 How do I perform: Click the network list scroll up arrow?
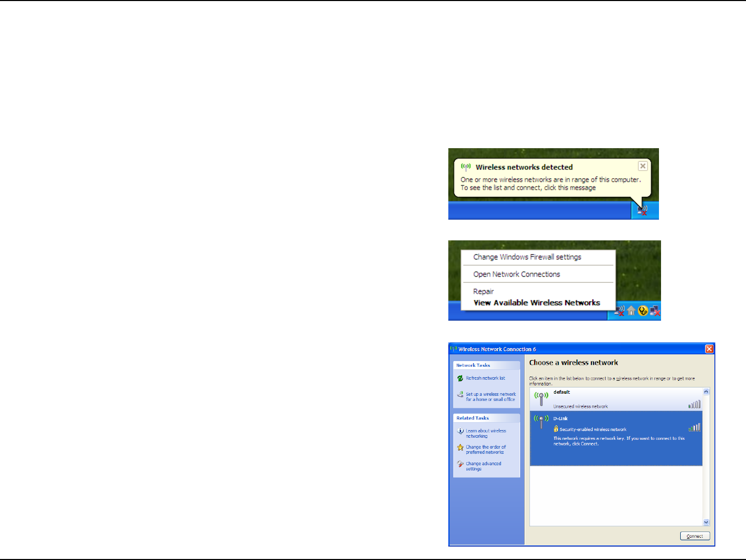(x=706, y=392)
